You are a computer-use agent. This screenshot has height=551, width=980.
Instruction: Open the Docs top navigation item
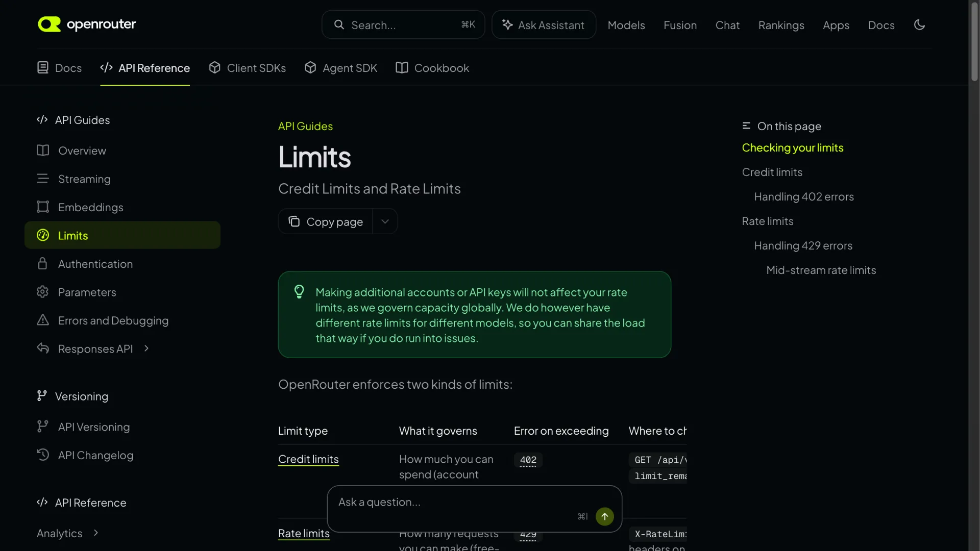click(881, 25)
